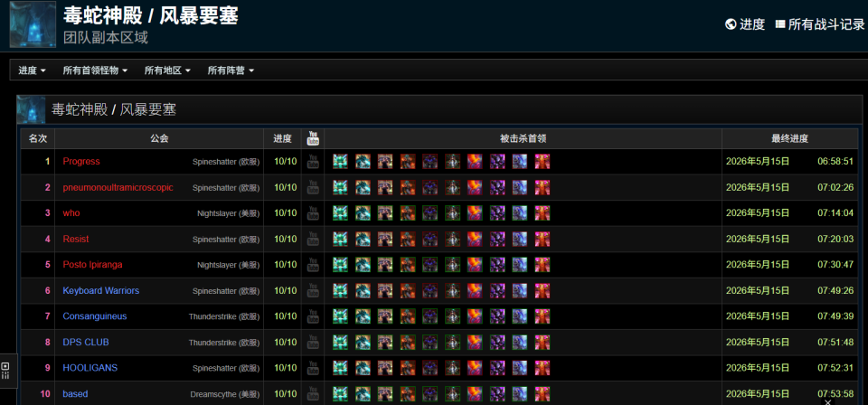Open 所有战斗记录 link at top right
Image resolution: width=868 pixels, height=405 pixels.
pos(820,24)
